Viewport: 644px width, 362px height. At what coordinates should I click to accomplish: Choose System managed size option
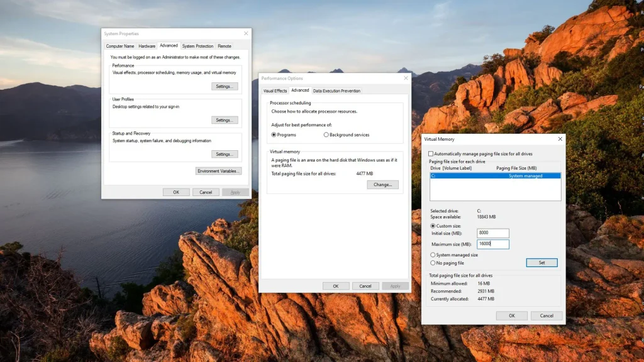pos(433,255)
